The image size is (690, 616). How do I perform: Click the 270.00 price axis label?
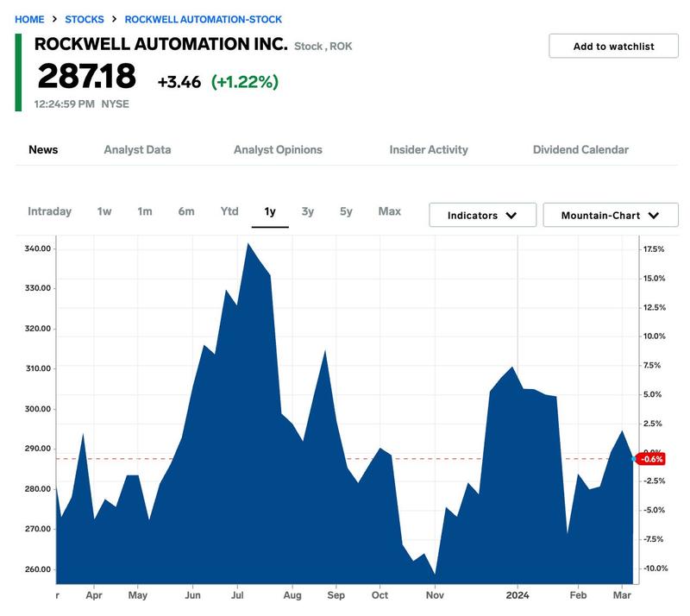(x=37, y=529)
